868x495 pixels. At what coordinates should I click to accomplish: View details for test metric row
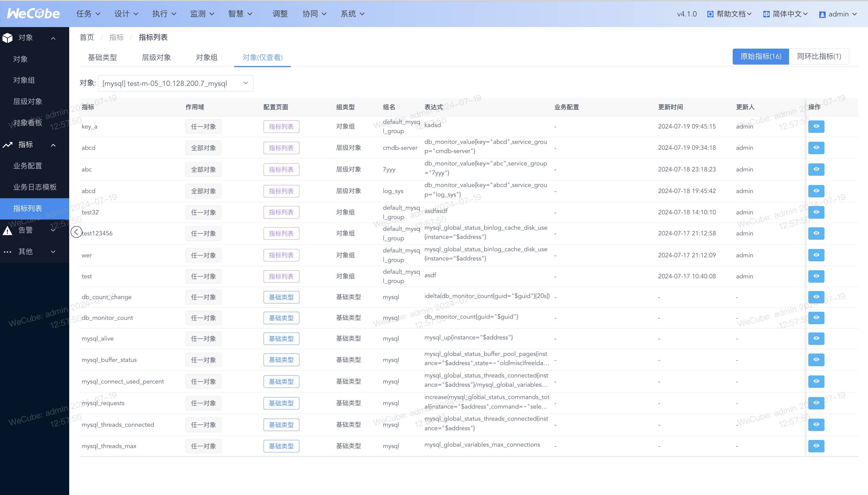click(816, 276)
